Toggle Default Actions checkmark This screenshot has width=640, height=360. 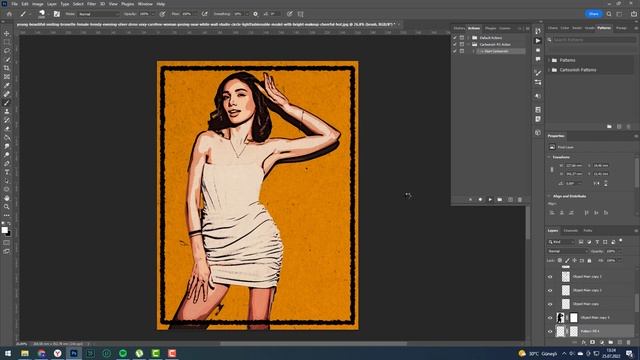coord(455,38)
